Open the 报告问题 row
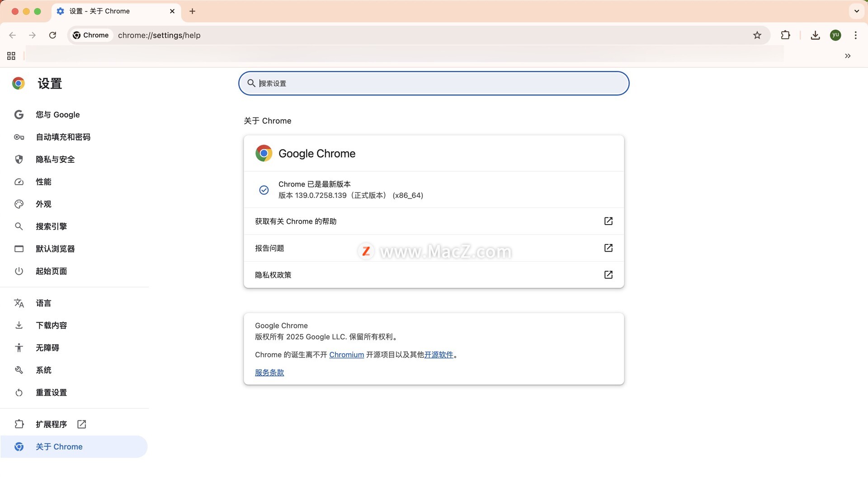 (x=434, y=248)
